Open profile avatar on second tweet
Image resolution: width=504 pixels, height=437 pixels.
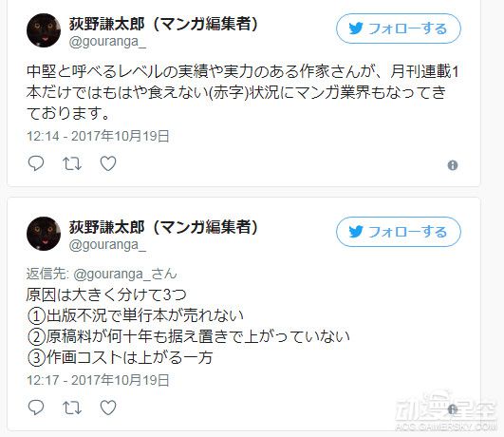pyautogui.click(x=44, y=234)
